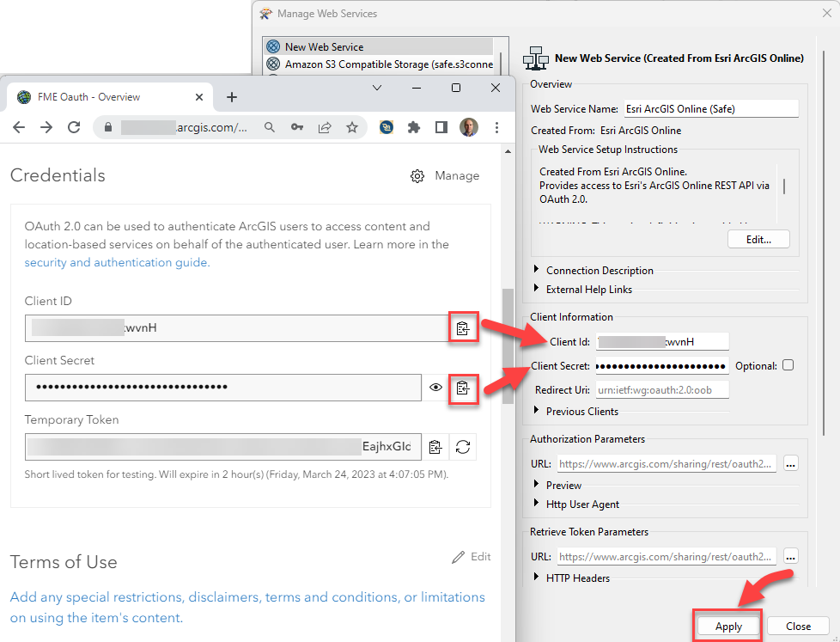Copy the Client ID using its clipboard icon
Viewport: 840px width, 642px height.
463,327
